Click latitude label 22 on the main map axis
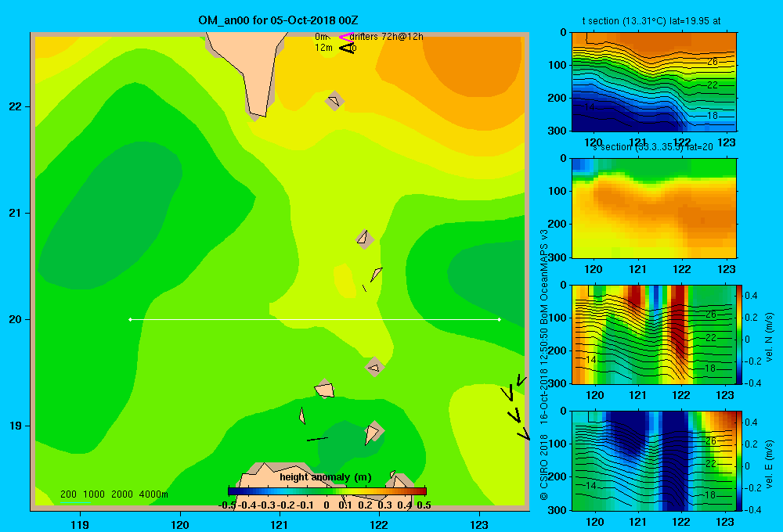The image size is (783, 532). click(16, 106)
